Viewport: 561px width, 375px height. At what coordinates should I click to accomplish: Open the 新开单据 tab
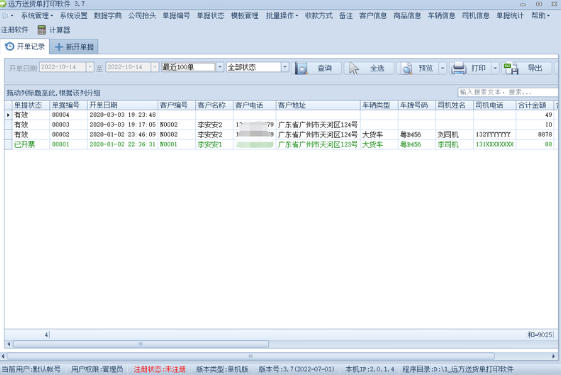coord(74,47)
